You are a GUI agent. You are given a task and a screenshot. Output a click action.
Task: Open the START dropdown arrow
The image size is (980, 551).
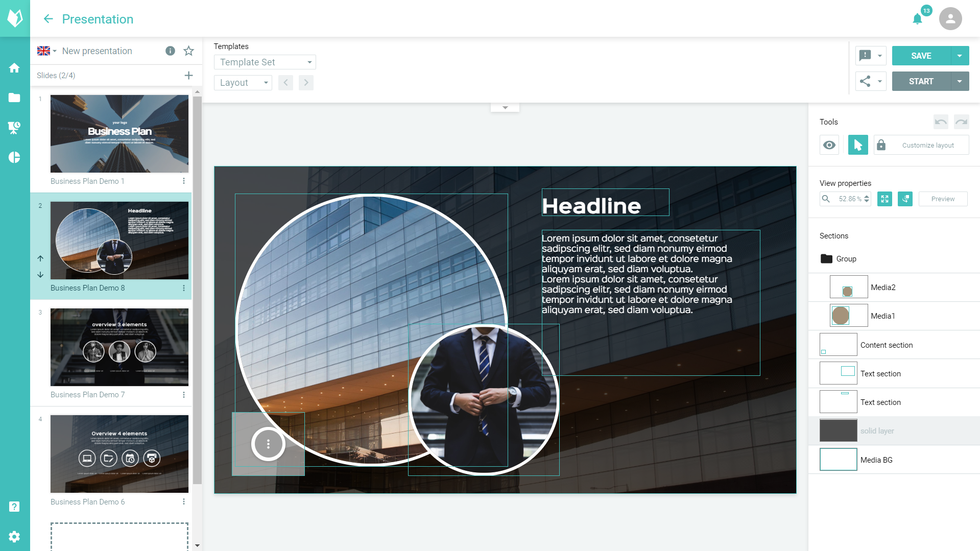tap(960, 81)
